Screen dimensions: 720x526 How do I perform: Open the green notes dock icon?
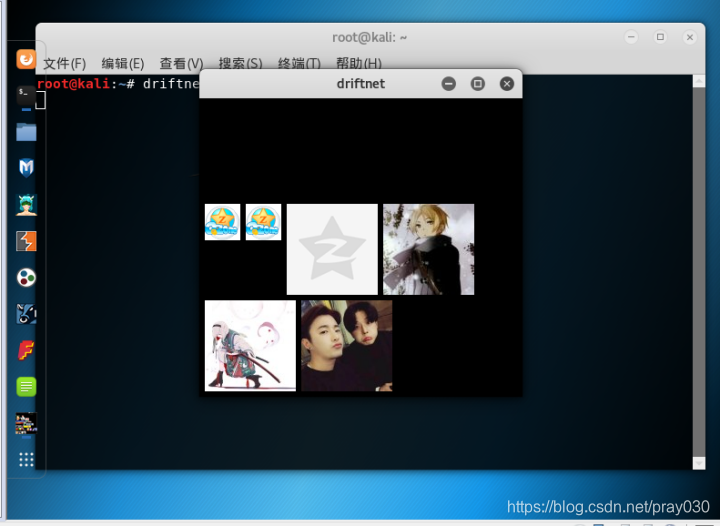(26, 386)
